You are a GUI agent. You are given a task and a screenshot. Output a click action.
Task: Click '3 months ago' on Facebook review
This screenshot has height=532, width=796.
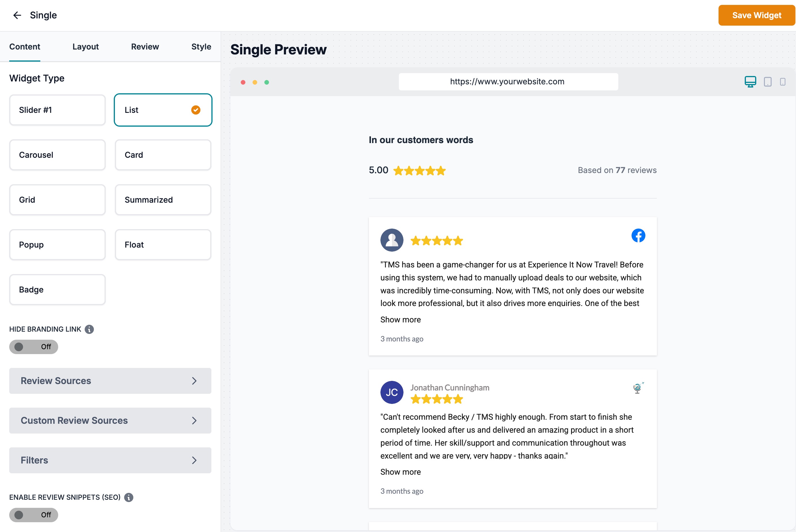pos(402,339)
